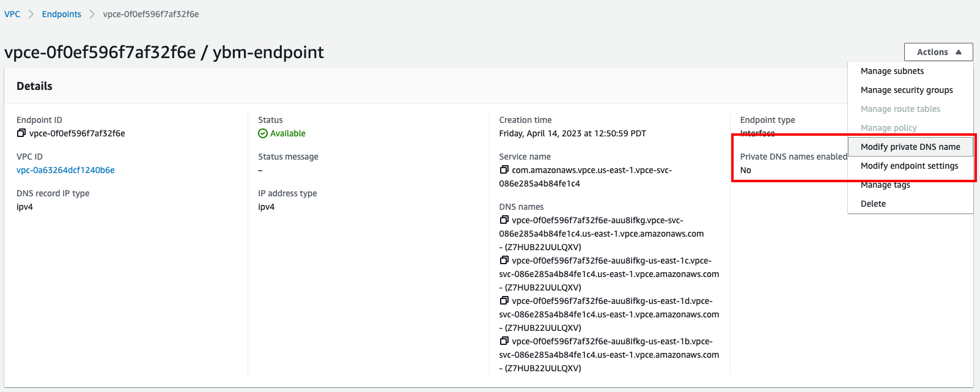980x392 pixels.
Task: Click the breadcrumb chevron after VPC
Action: point(29,13)
